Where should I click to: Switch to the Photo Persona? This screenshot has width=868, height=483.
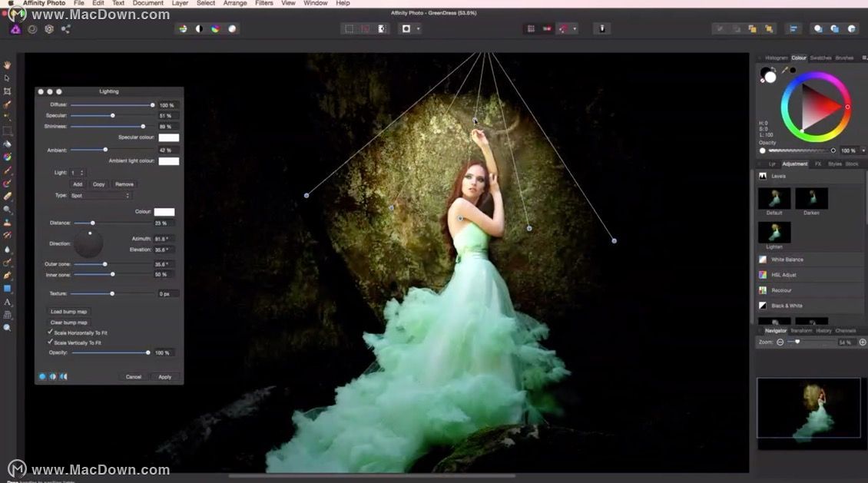tap(15, 29)
